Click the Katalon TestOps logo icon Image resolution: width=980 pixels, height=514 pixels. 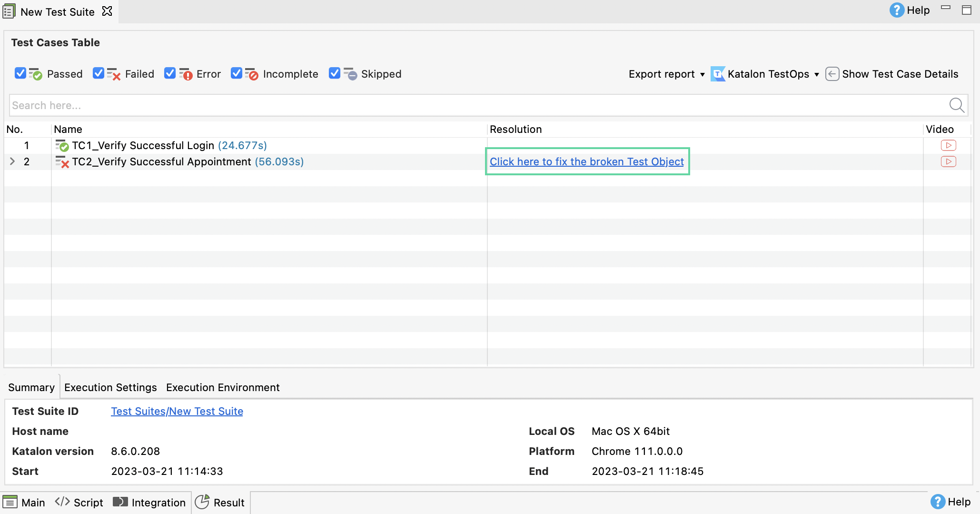718,74
